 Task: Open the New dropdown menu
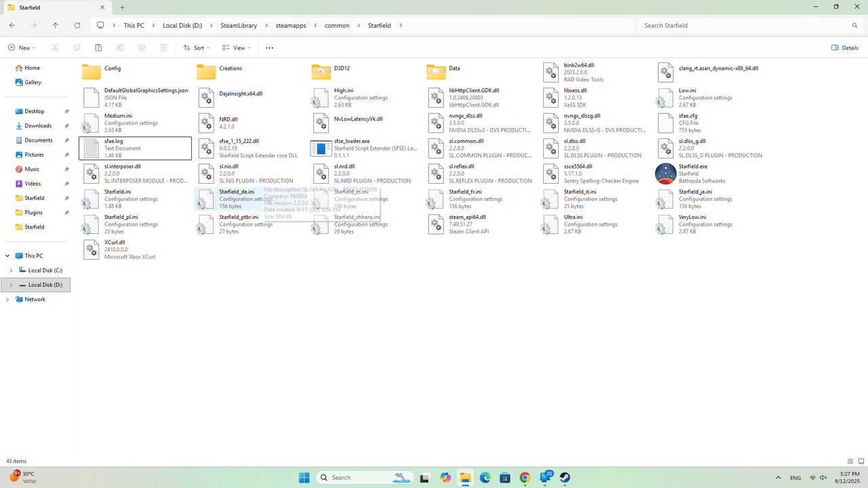pyautogui.click(x=22, y=47)
